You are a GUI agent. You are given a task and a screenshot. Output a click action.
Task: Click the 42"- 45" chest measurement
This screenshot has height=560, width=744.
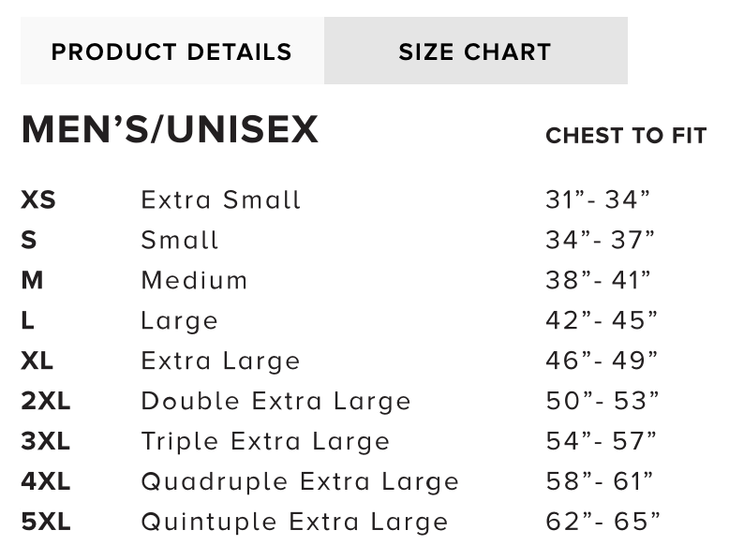[x=602, y=320]
